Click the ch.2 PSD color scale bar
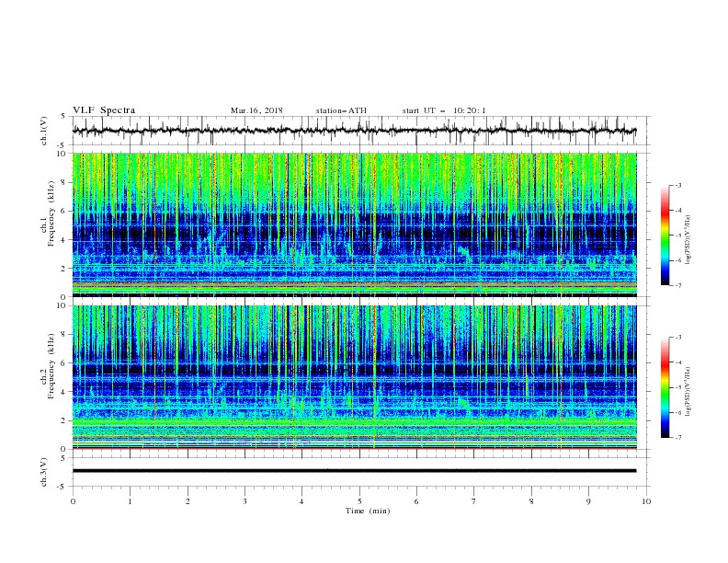The width and height of the screenshot is (728, 563). tap(665, 387)
